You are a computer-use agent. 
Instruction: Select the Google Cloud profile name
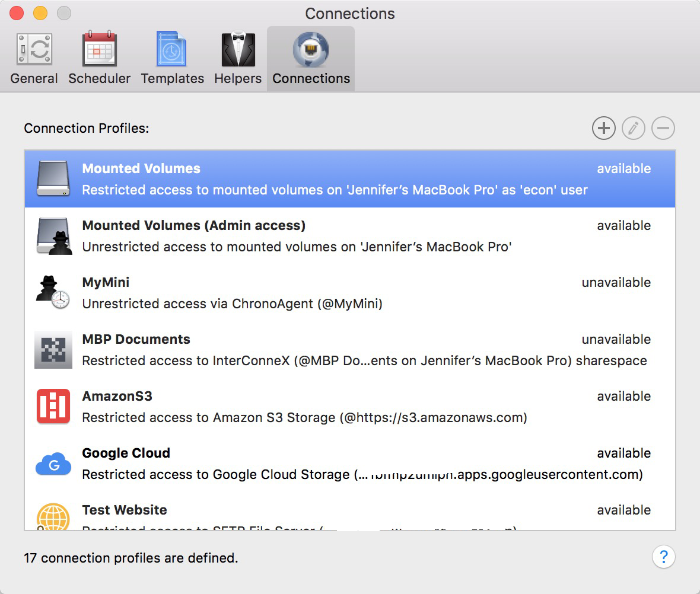pyautogui.click(x=126, y=453)
